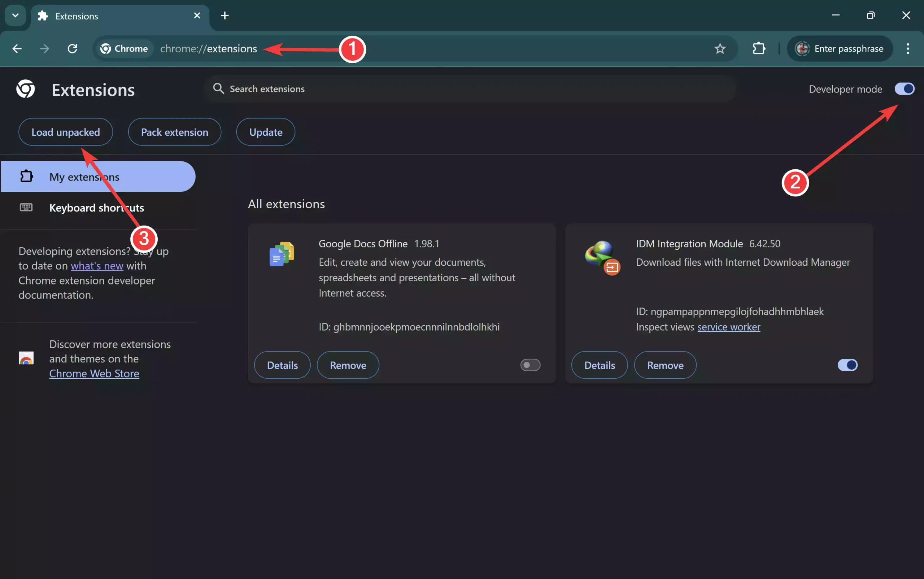
Task: Click the forward navigation arrow
Action: point(44,49)
